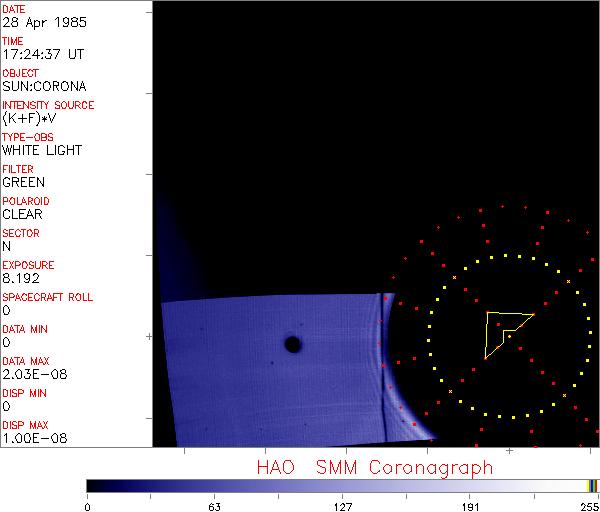This screenshot has width=600, height=512.
Task: Click the GREEN filter value
Action: pyautogui.click(x=23, y=182)
